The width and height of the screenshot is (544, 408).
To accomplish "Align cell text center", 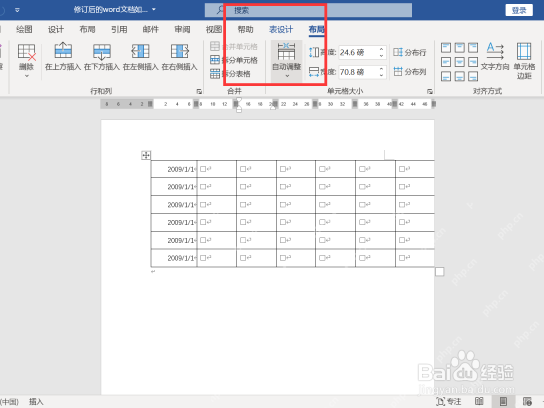I will click(459, 62).
